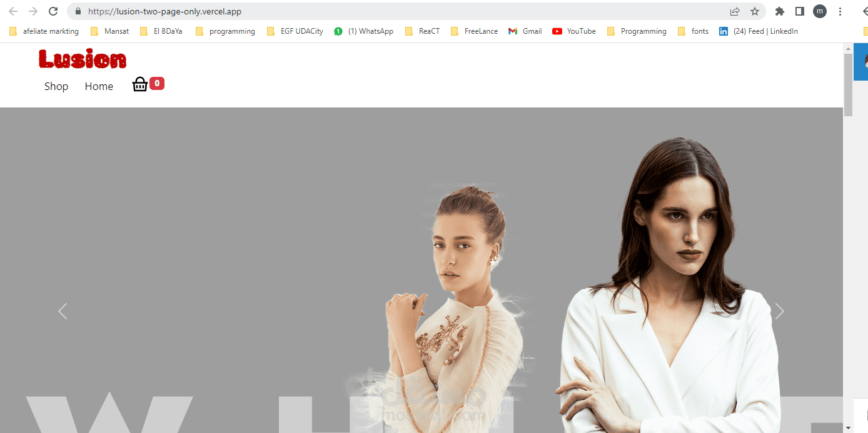Open the YouTube bookmark

(574, 31)
